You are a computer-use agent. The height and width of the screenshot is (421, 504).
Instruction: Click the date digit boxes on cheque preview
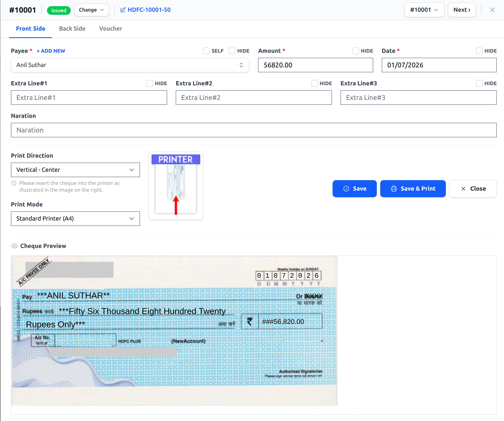[x=288, y=276]
